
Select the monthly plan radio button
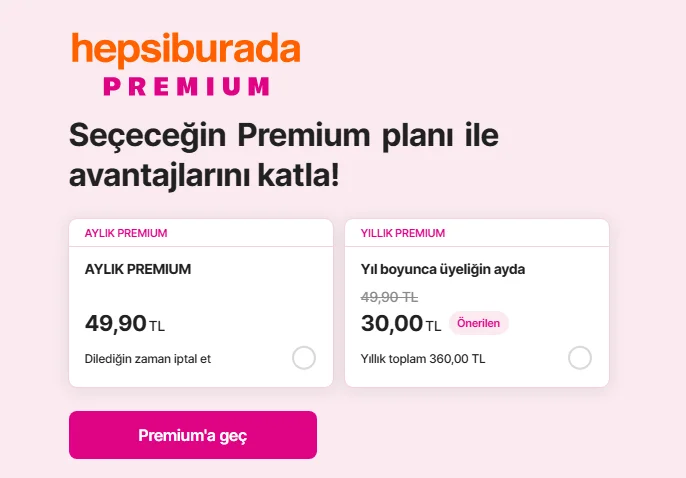click(304, 358)
